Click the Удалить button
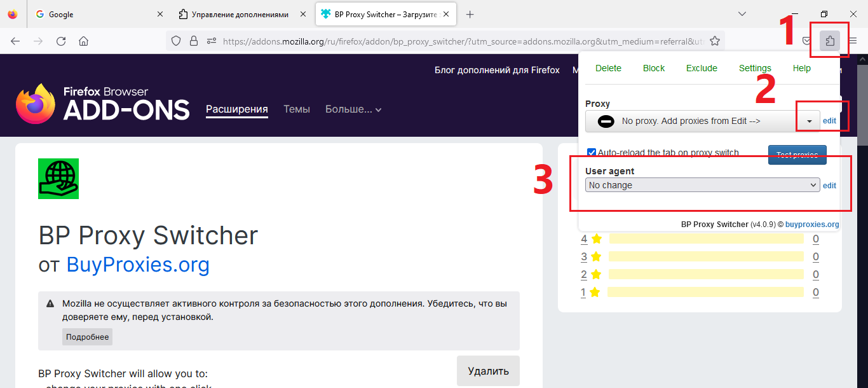 point(488,371)
